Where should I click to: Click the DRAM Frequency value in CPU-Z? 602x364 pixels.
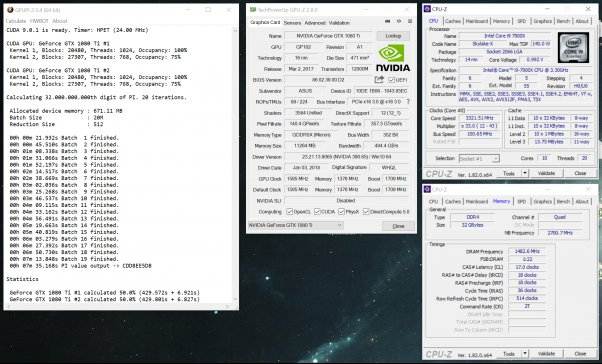pyautogui.click(x=527, y=251)
